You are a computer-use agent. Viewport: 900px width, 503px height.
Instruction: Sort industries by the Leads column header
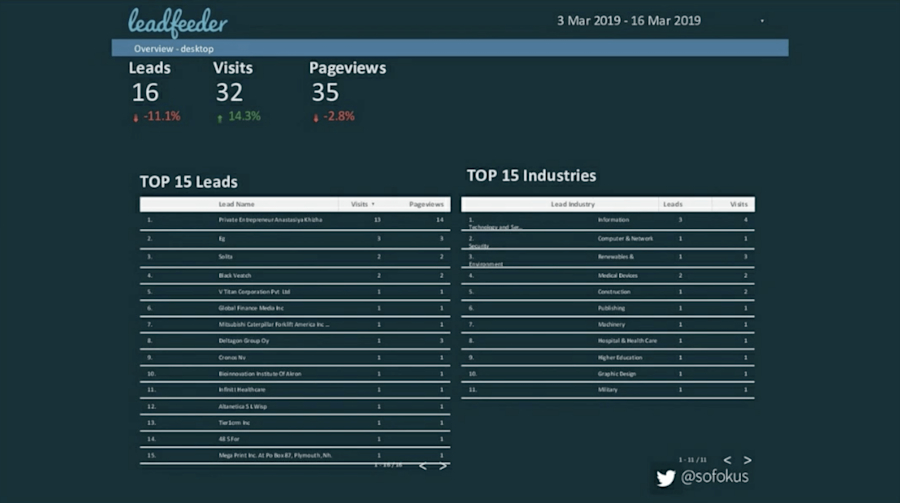click(673, 204)
